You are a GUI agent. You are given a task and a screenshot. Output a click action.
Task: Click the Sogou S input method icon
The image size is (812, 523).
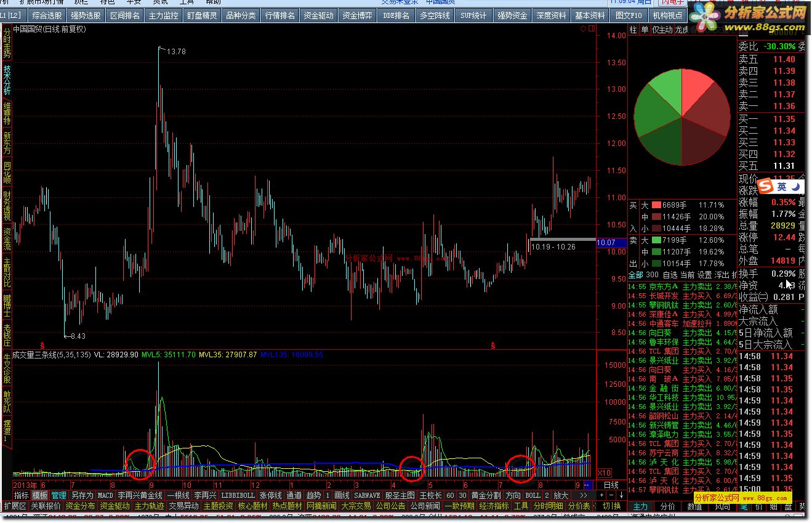point(765,187)
